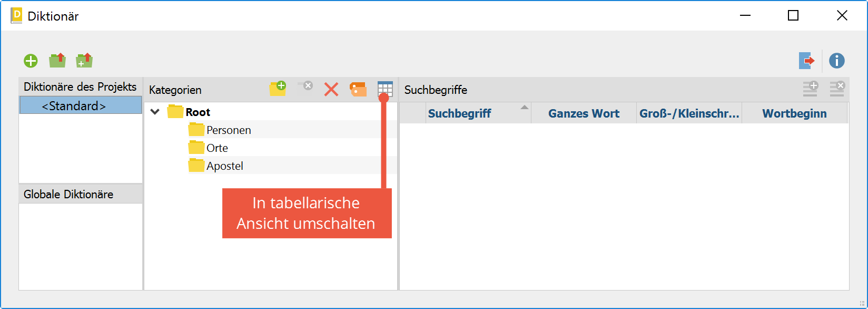Click the add search term icon
Image resolution: width=868 pixels, height=309 pixels.
810,89
